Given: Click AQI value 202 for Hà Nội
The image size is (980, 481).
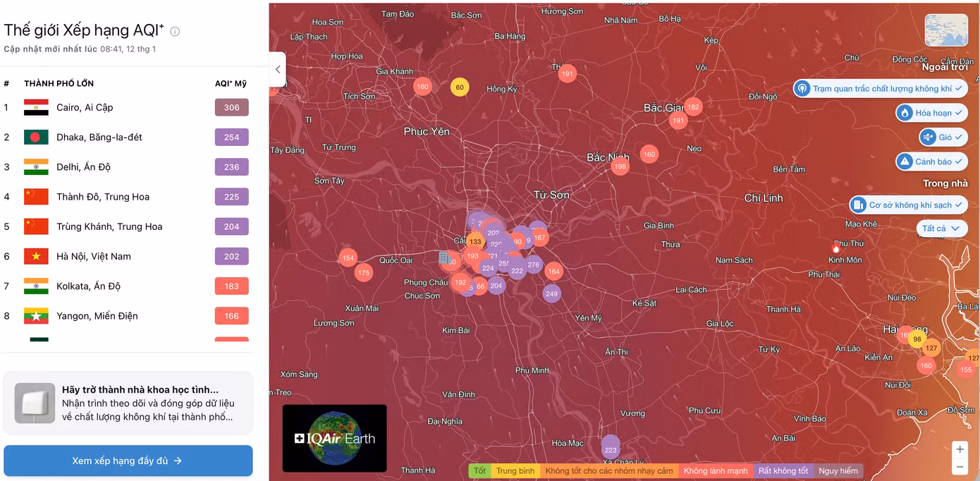Looking at the screenshot, I should [x=232, y=257].
